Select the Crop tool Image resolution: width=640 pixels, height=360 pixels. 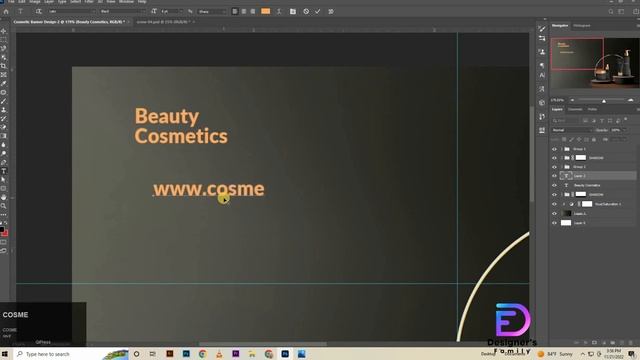pos(3,66)
